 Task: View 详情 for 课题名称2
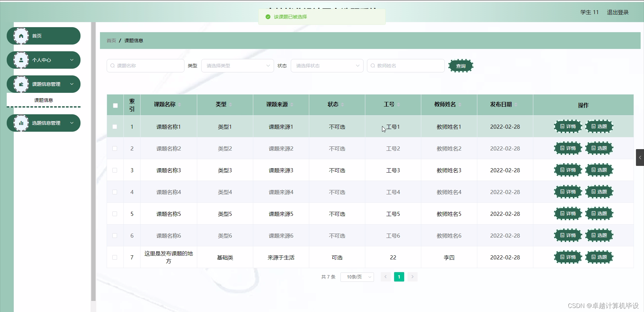(568, 148)
